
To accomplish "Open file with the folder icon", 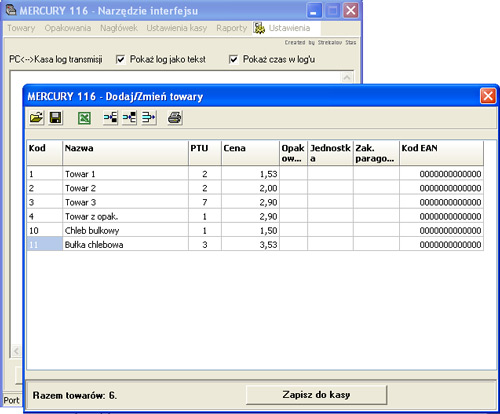I will 36,118.
